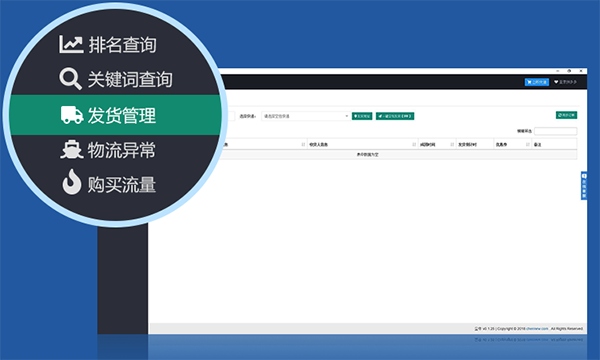The width and height of the screenshot is (600, 360).
Task: Click the 备注 column header
Action: click(554, 145)
